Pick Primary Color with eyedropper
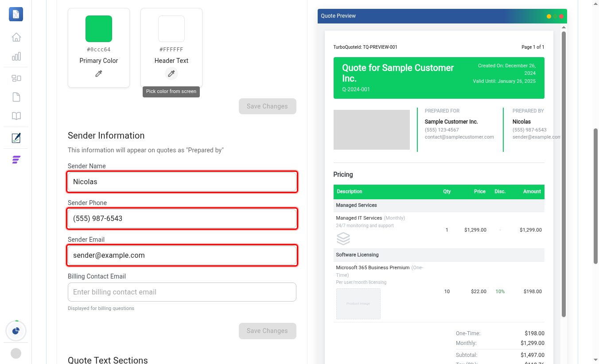Viewport: 599px width, 364px height. pyautogui.click(x=99, y=74)
